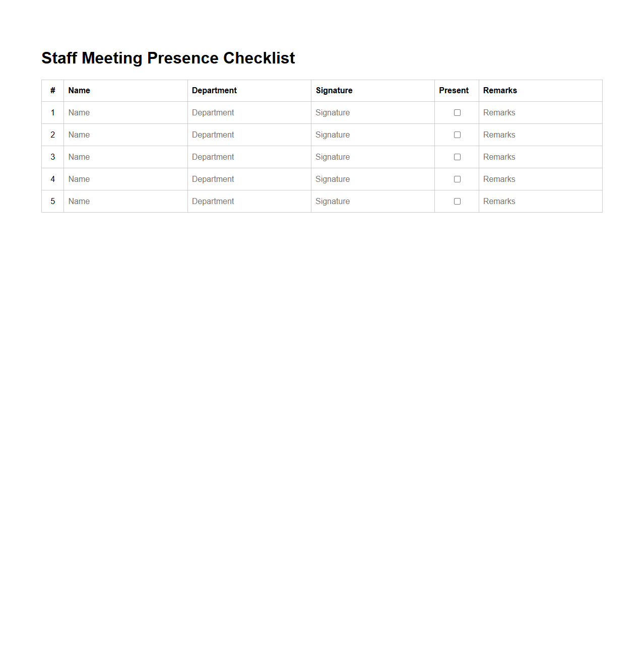Click the row number 3 cell
Image resolution: width=644 pixels, height=655 pixels.
click(x=52, y=157)
